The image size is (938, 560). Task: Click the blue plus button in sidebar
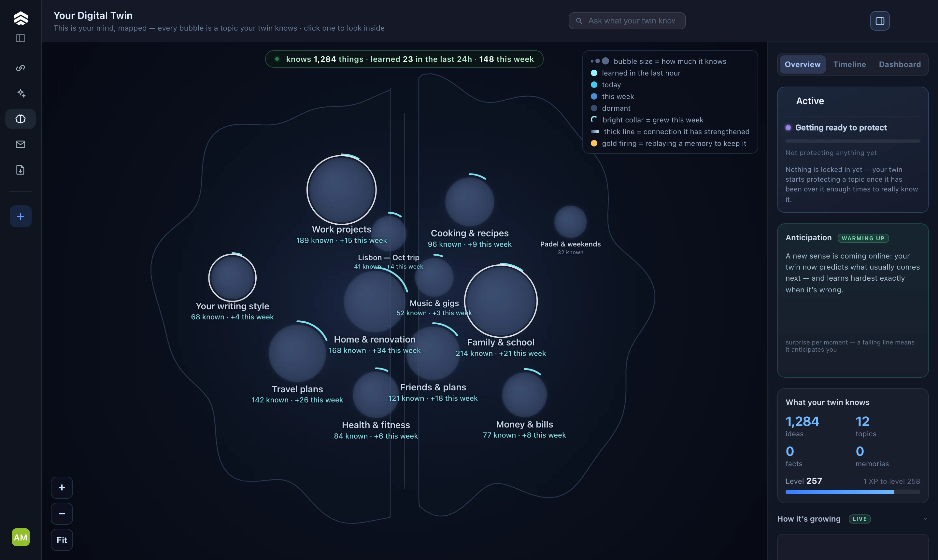[21, 216]
